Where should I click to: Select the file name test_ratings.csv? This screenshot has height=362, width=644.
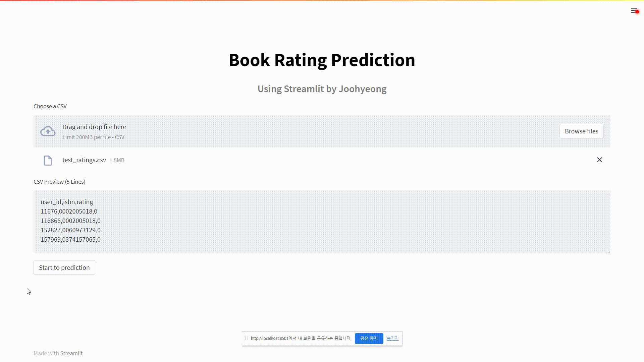click(84, 160)
